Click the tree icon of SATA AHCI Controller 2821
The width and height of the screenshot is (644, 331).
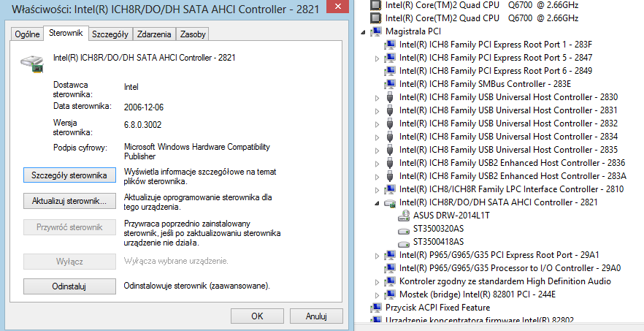point(390,202)
